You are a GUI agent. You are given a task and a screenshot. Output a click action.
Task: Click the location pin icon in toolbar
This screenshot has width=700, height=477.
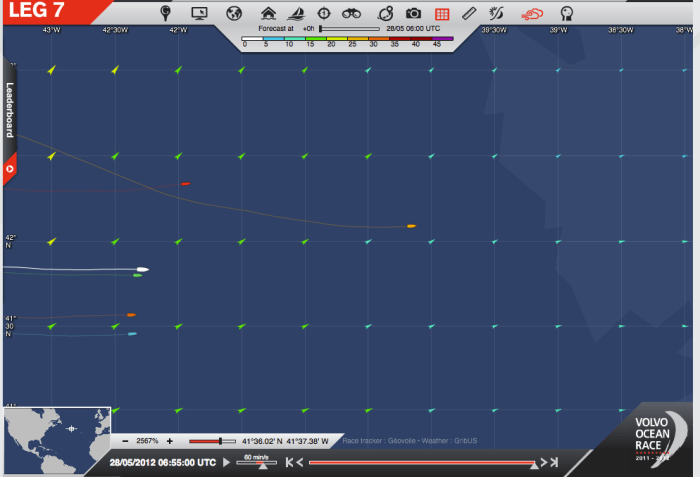tap(166, 14)
